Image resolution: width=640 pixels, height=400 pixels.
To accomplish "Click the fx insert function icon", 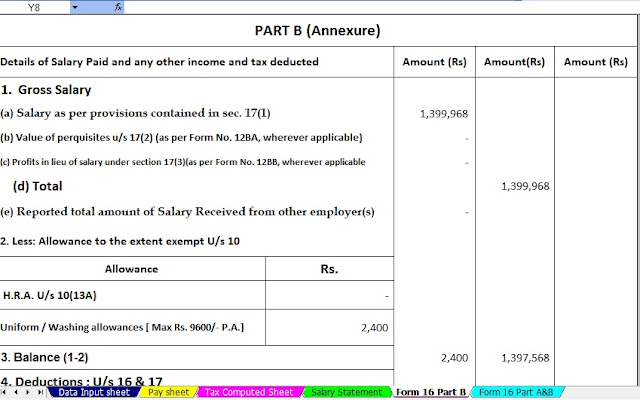I will 118,7.
